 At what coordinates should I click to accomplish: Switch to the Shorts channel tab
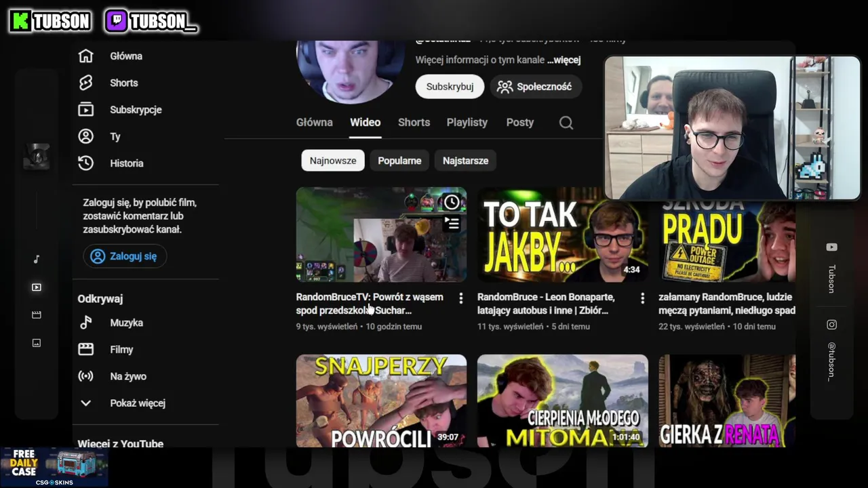[x=414, y=123]
